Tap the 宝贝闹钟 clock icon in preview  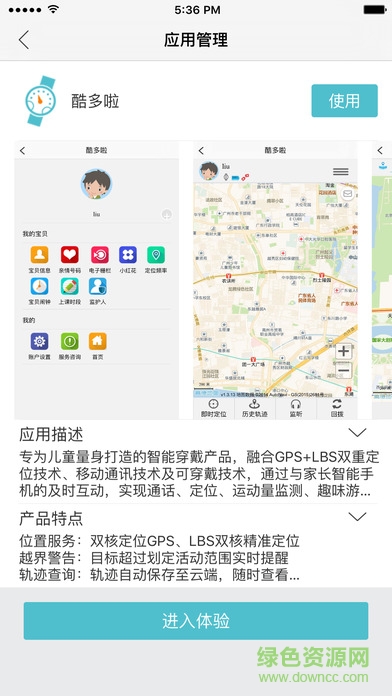[x=40, y=286]
